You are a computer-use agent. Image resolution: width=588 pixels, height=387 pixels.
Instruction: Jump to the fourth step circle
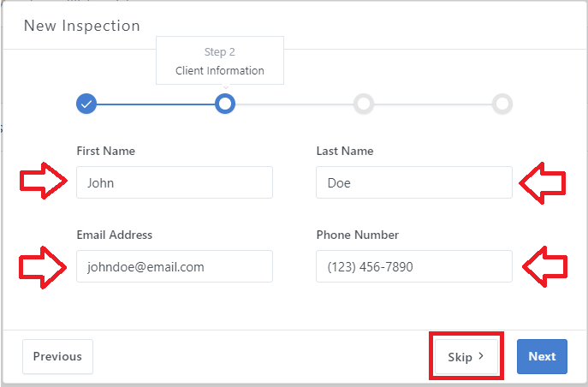(502, 104)
